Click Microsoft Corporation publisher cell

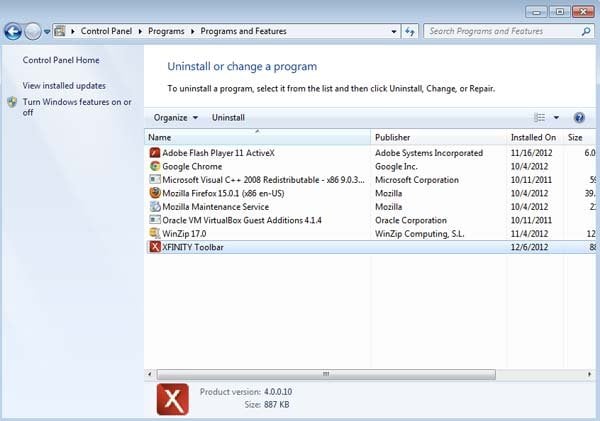coord(417,179)
